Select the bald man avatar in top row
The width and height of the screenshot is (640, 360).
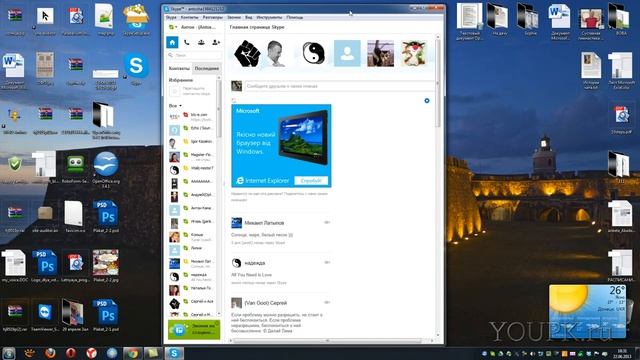click(x=276, y=53)
